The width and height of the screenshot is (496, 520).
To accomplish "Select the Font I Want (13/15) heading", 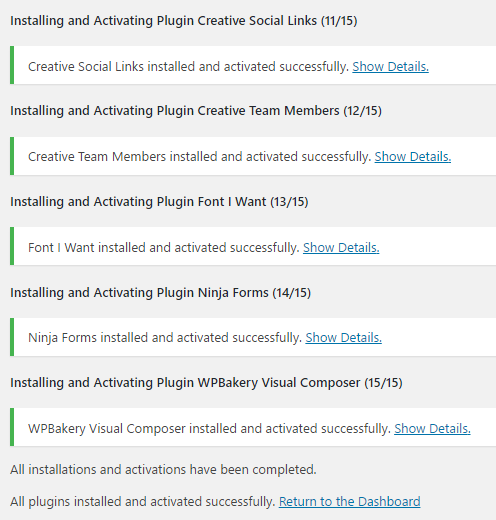I will pos(159,202).
